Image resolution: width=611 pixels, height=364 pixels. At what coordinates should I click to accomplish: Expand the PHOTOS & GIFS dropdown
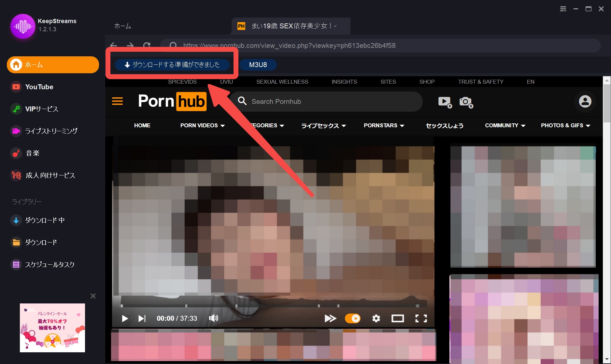pyautogui.click(x=565, y=126)
